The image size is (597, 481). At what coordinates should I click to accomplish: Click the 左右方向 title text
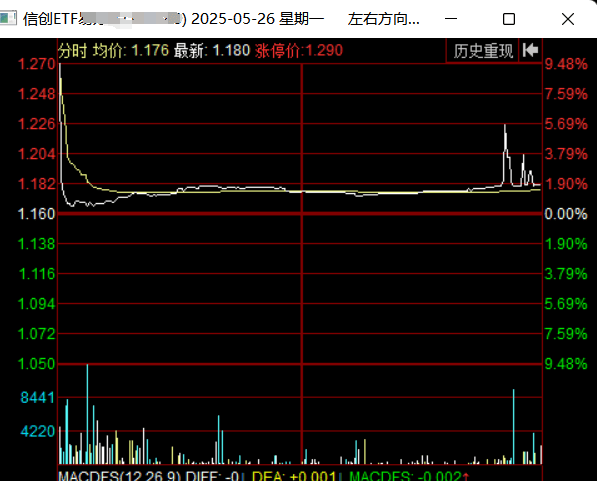(x=383, y=19)
